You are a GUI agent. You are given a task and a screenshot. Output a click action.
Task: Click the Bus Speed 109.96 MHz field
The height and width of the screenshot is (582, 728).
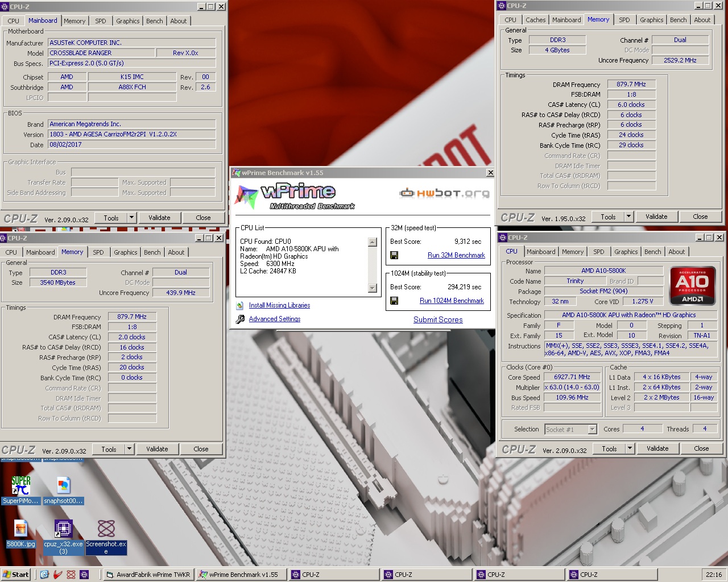click(572, 397)
